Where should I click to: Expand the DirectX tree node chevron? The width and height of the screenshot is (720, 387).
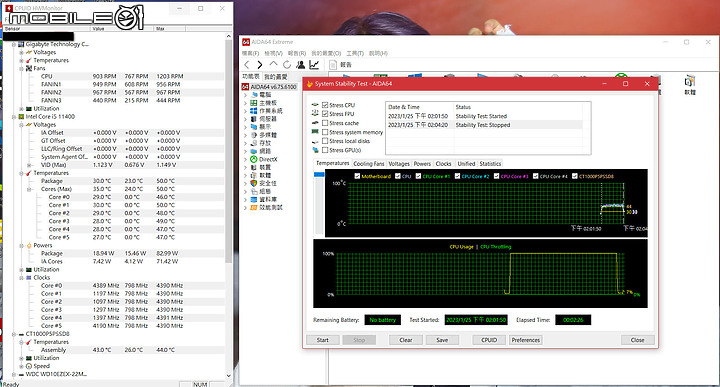click(245, 159)
